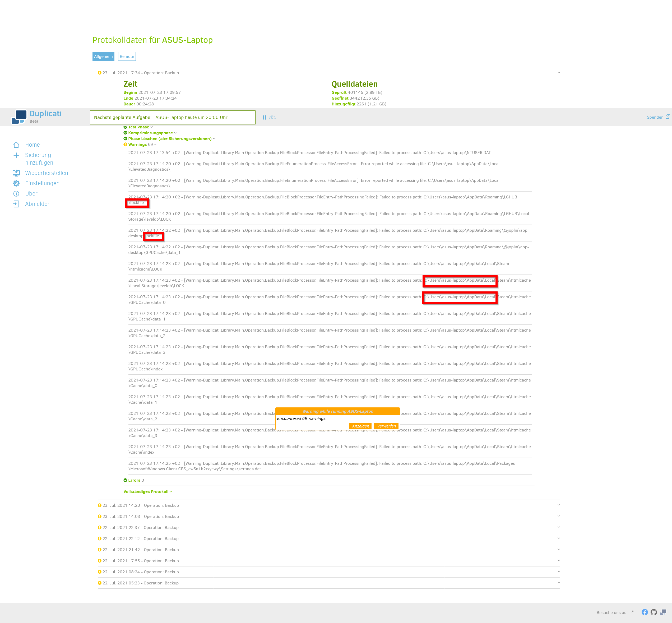Click Anzeigen in the warning popup
Image resolution: width=672 pixels, height=623 pixels.
tap(360, 426)
